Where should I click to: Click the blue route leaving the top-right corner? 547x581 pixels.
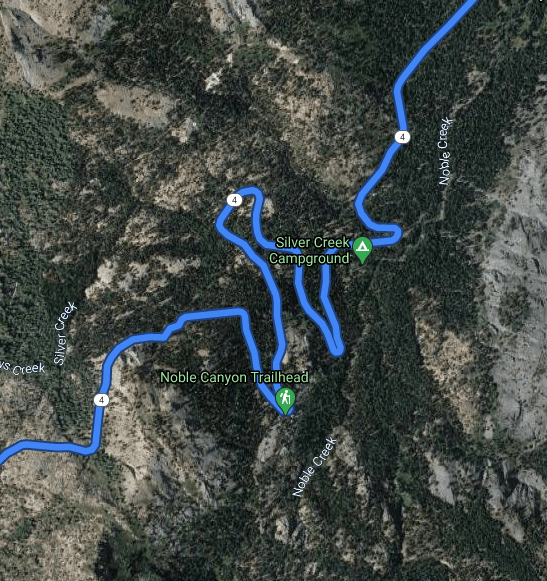pyautogui.click(x=458, y=15)
